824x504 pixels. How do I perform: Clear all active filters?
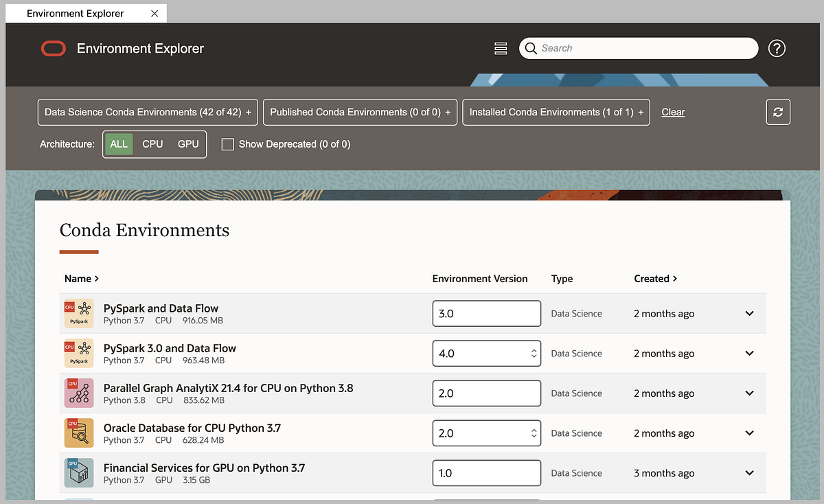[672, 111]
